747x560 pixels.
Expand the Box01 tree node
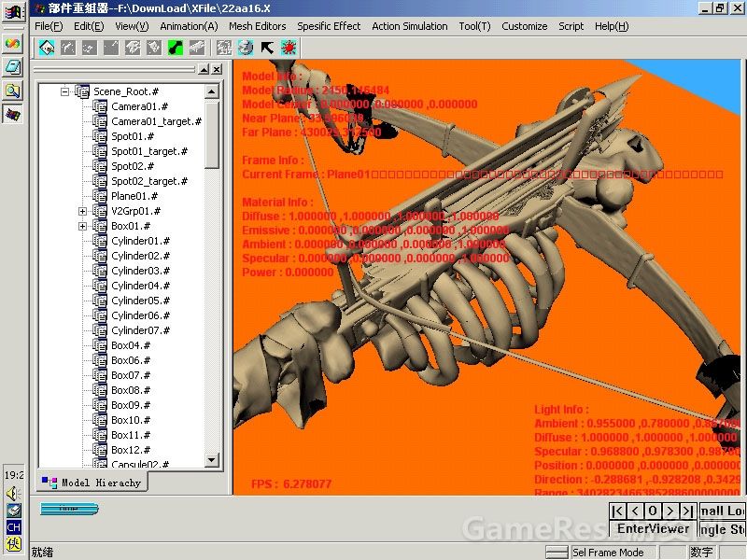[82, 226]
